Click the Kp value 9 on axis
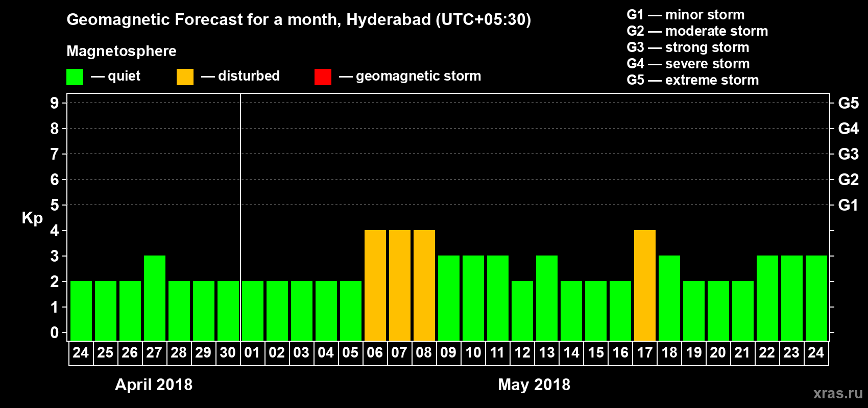 click(55, 103)
